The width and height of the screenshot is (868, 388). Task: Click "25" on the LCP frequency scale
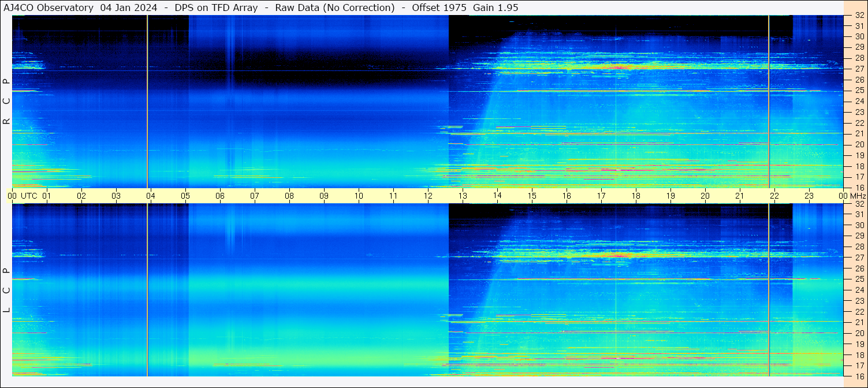click(x=859, y=279)
